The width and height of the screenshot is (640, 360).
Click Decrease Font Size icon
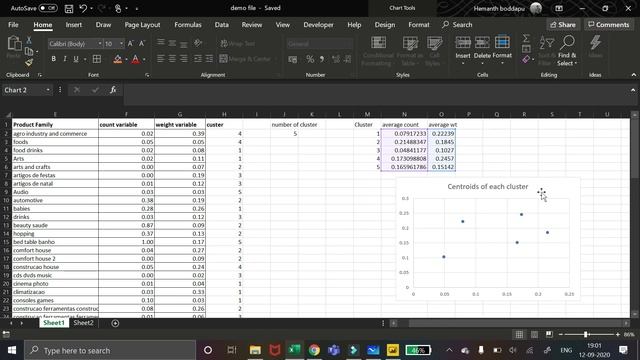coord(142,43)
